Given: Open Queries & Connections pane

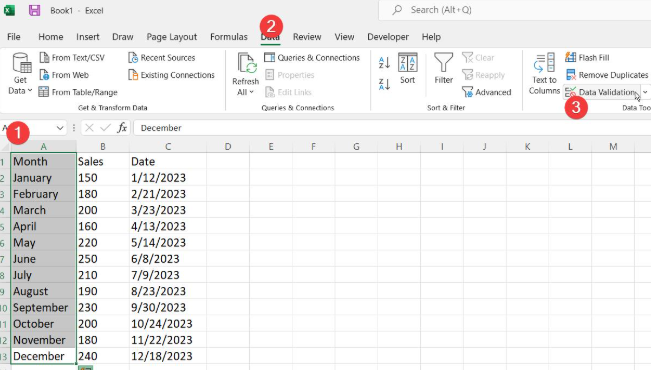Looking at the screenshot, I should [312, 58].
